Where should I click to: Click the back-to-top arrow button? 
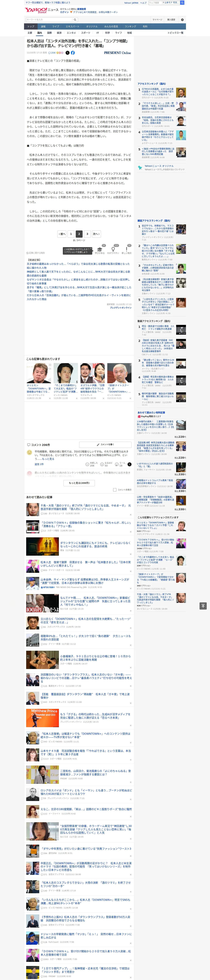(x=203, y=606)
